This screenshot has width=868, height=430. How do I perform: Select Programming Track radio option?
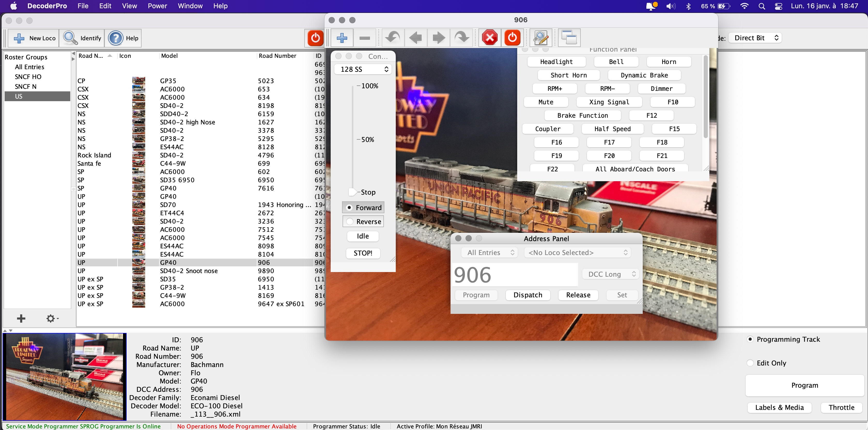coord(750,339)
